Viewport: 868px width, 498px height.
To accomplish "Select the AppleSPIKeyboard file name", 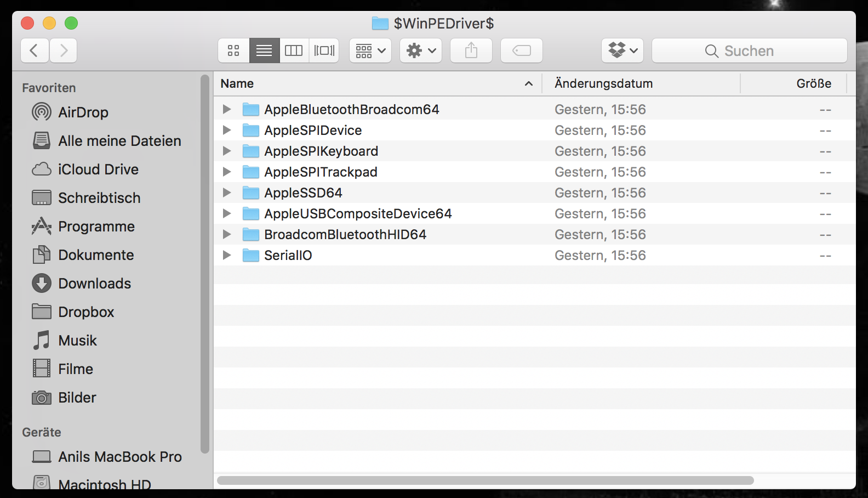I will coord(321,151).
